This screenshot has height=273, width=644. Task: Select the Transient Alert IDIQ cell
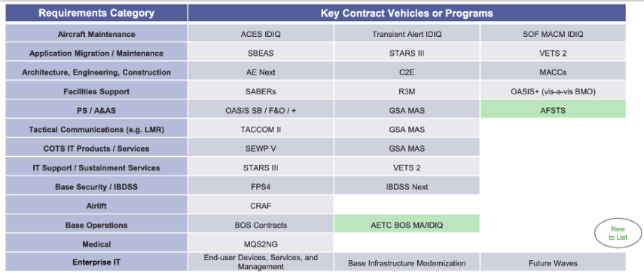(407, 34)
